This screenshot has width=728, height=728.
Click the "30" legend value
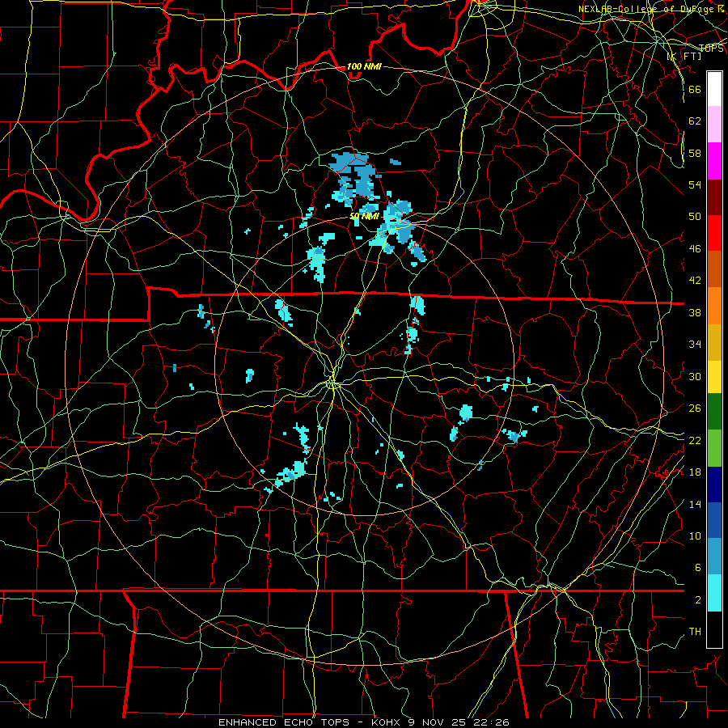point(695,376)
